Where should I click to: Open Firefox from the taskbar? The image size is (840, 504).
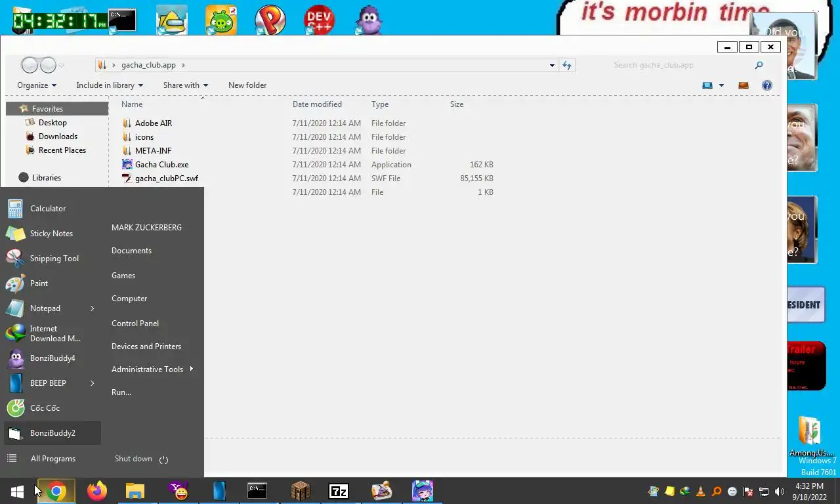pos(97,491)
